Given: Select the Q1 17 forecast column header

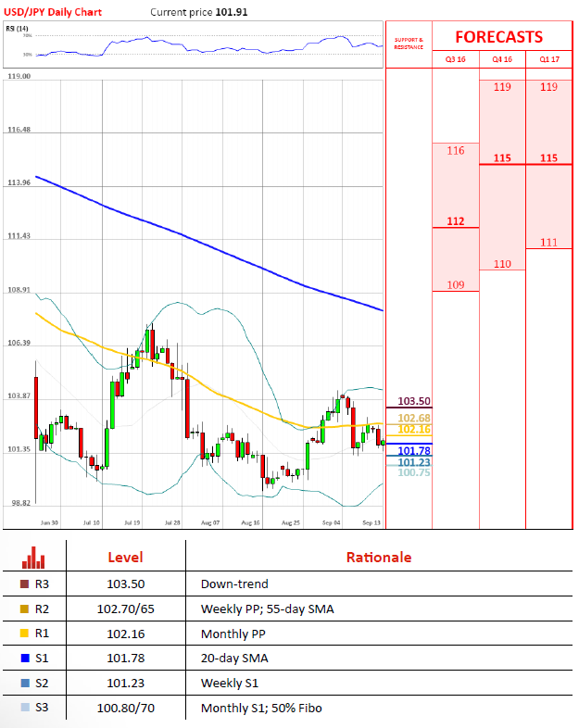Looking at the screenshot, I should [x=549, y=59].
